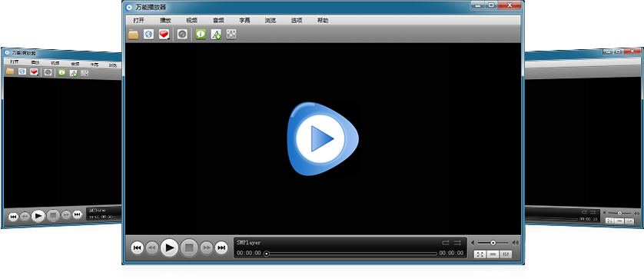
Task: Open favorites with the red heart icon
Action: pyautogui.click(x=164, y=35)
